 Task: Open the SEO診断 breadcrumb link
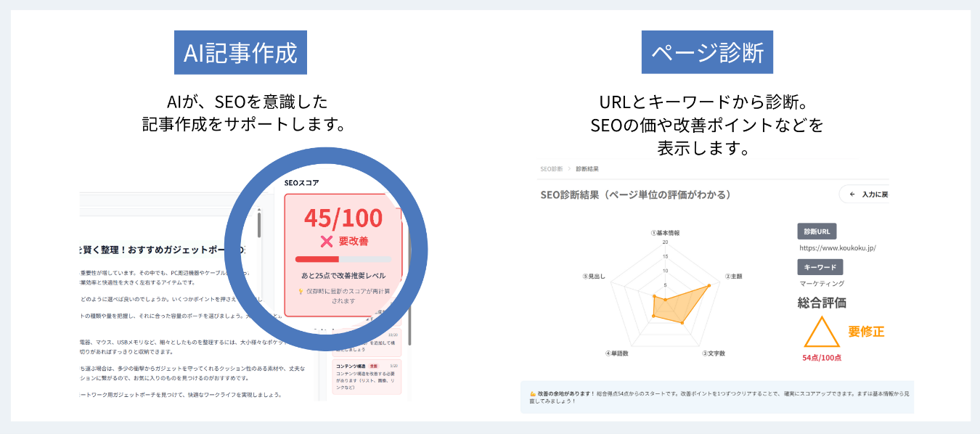(552, 169)
